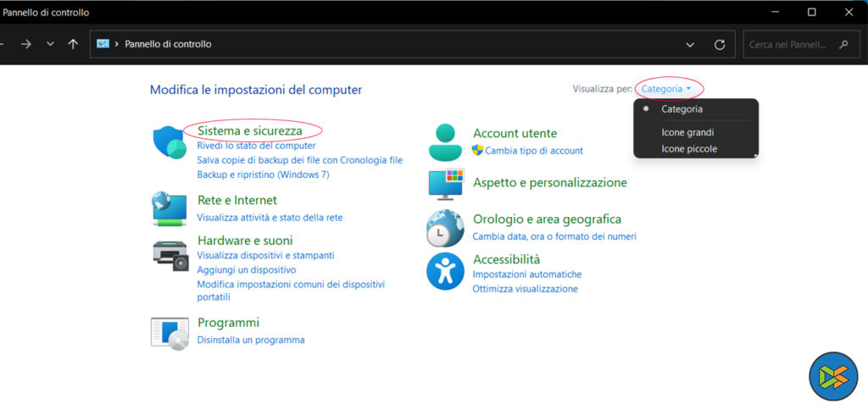Click Ottimizza visualizzazione
868x410 pixels.
tap(525, 288)
